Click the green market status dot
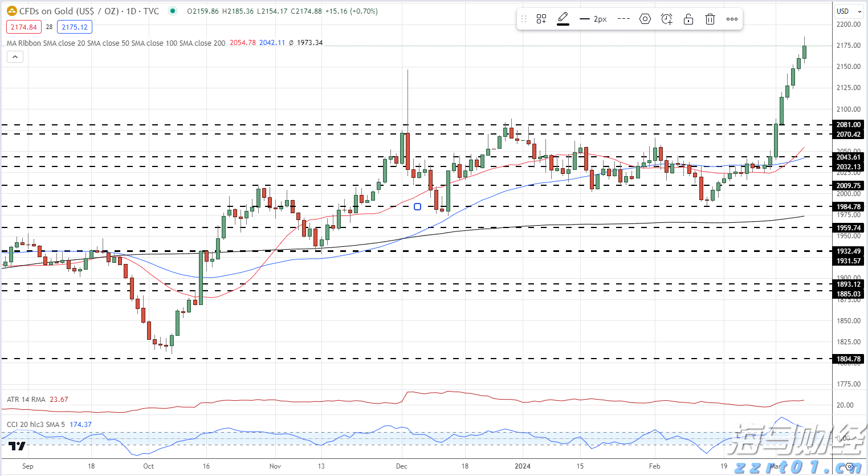 (x=173, y=11)
